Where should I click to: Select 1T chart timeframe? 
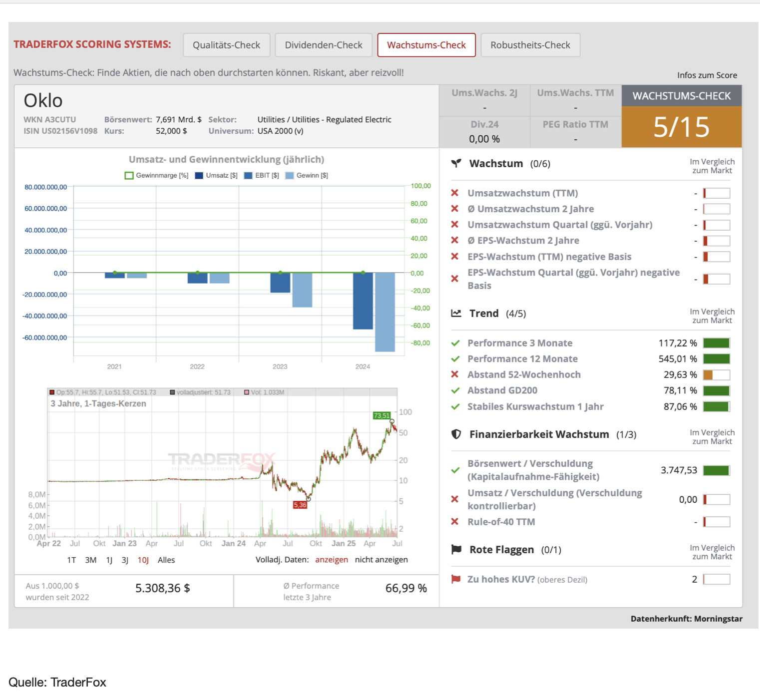71,560
